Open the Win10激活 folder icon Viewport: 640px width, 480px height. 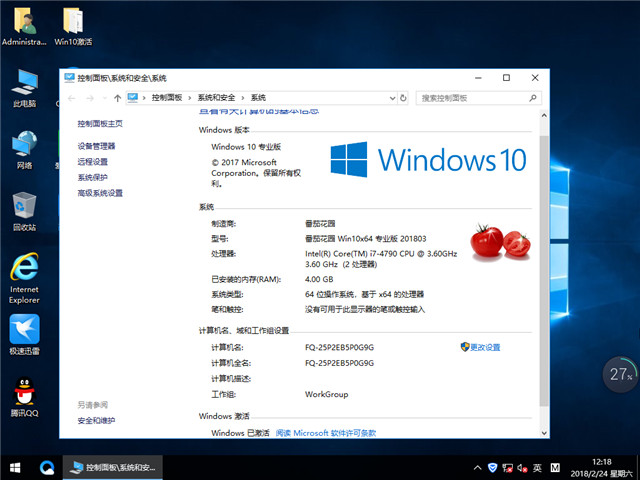coord(73,25)
